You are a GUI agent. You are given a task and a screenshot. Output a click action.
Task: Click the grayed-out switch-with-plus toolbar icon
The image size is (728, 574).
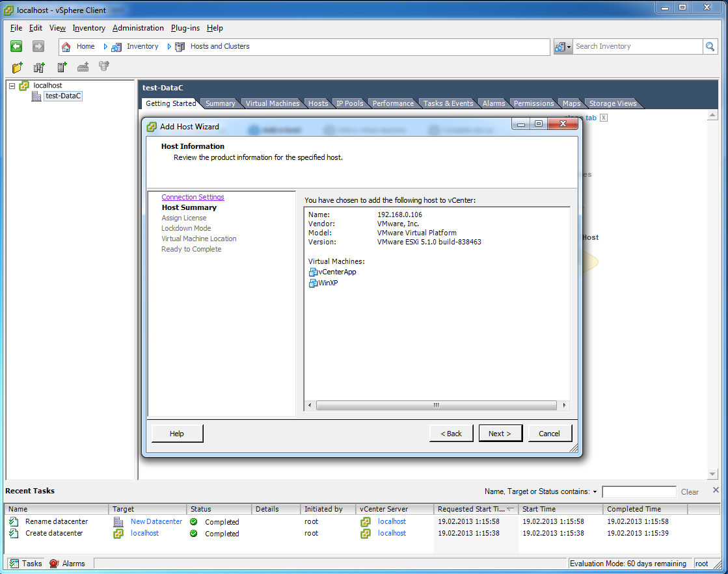coord(83,68)
